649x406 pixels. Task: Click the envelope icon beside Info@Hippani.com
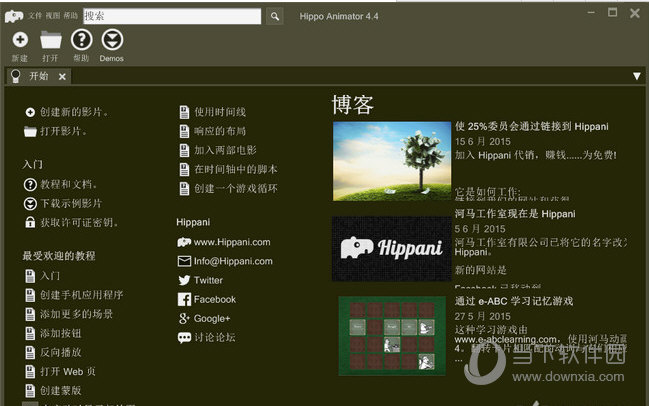(x=184, y=261)
